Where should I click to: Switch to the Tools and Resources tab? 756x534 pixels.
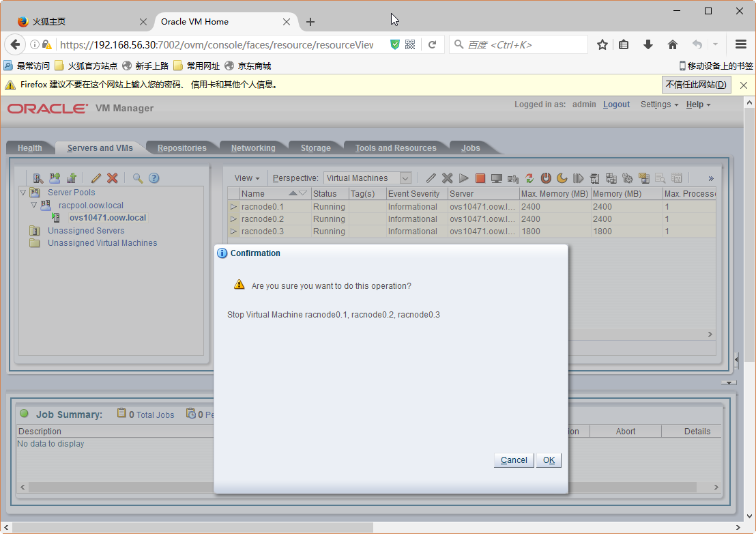point(396,148)
